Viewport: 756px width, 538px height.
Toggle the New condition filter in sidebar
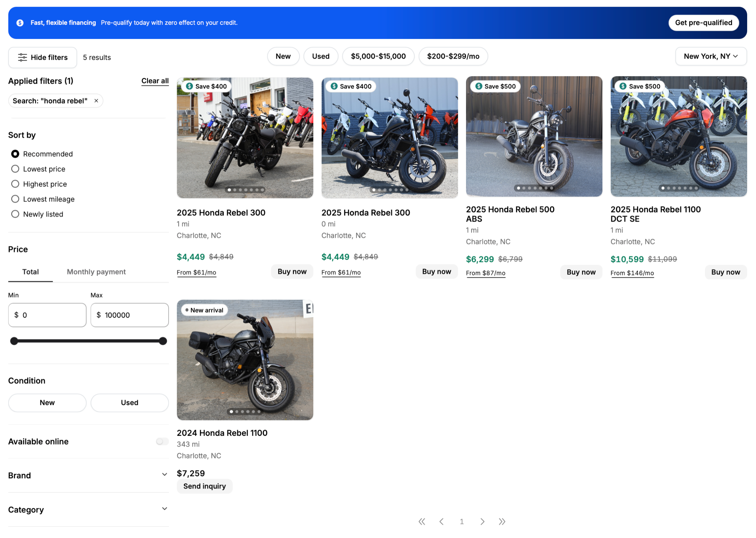coord(47,403)
